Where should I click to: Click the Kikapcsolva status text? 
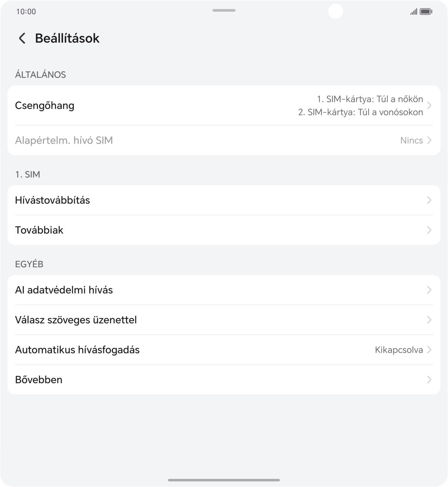399,350
